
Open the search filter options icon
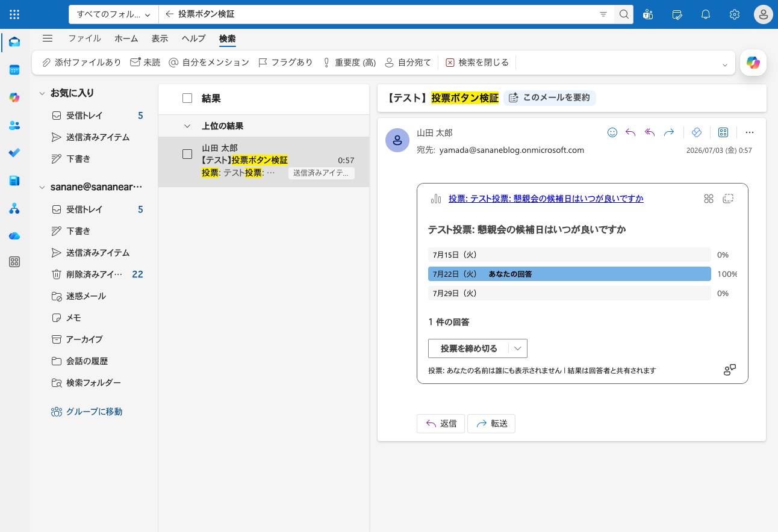click(x=603, y=14)
